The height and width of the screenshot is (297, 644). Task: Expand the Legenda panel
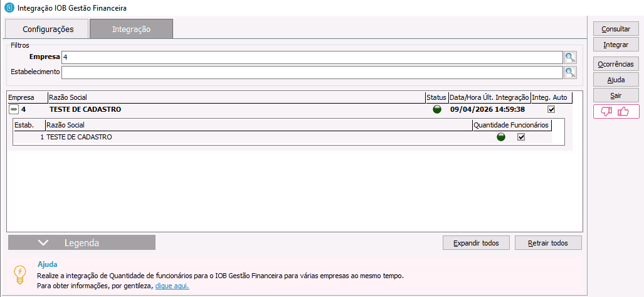82,243
